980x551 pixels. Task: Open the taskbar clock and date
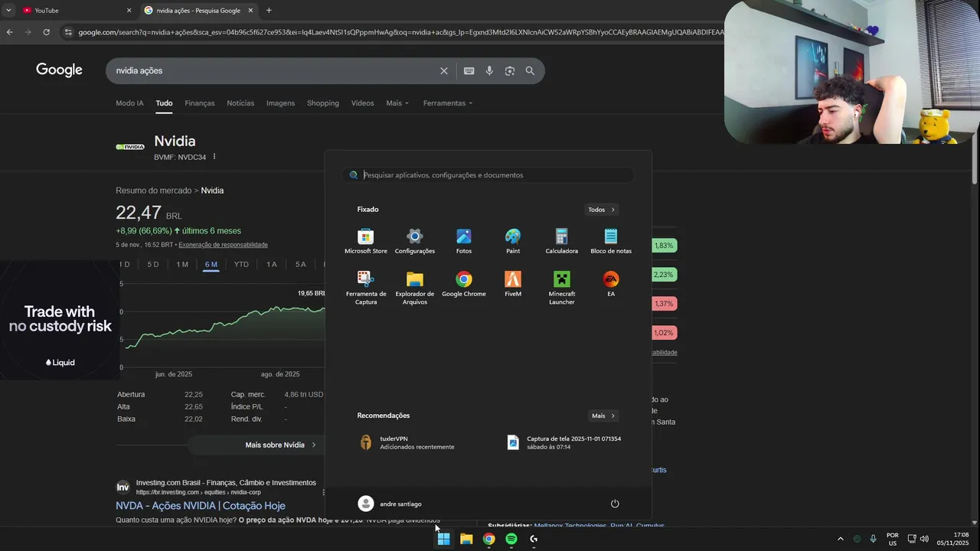(x=952, y=539)
